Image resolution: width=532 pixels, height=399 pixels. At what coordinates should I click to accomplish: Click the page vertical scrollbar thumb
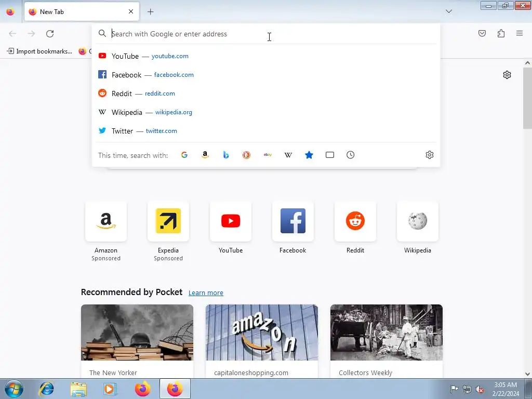click(x=527, y=98)
